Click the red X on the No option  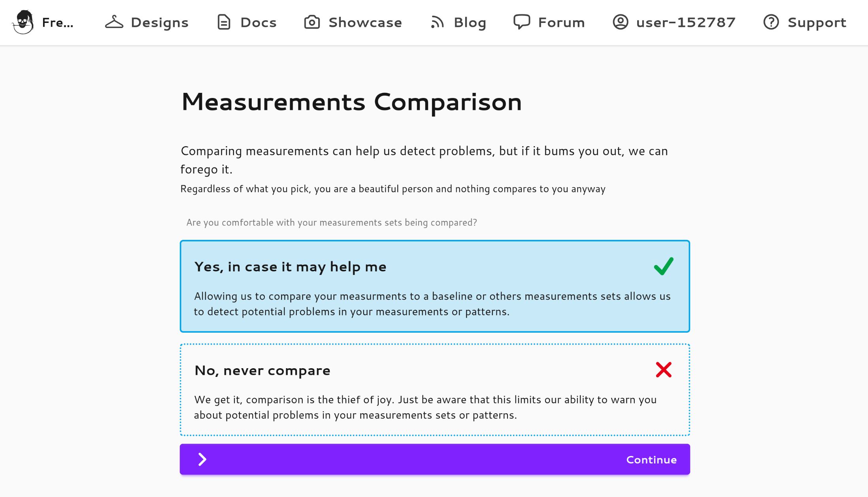tap(664, 370)
